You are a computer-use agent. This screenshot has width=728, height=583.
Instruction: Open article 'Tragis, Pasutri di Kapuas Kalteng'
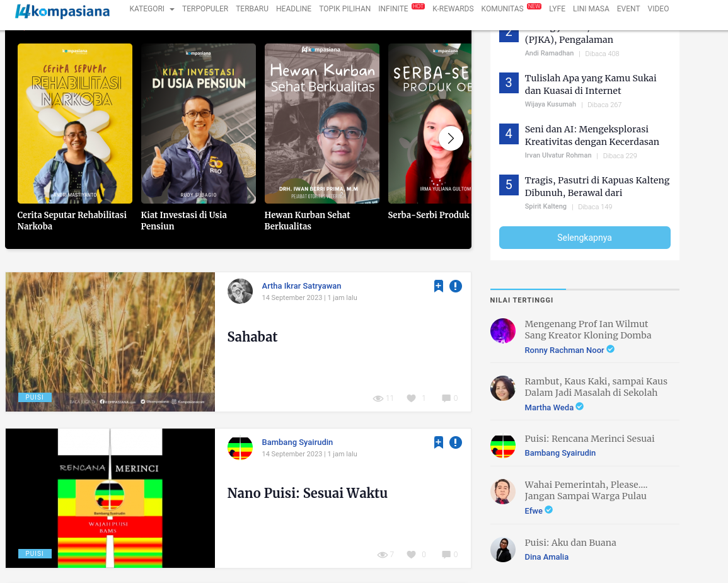(597, 187)
